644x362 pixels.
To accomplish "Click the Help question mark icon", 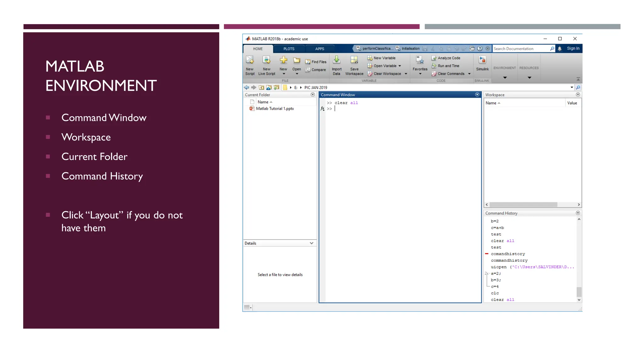I will tap(480, 48).
